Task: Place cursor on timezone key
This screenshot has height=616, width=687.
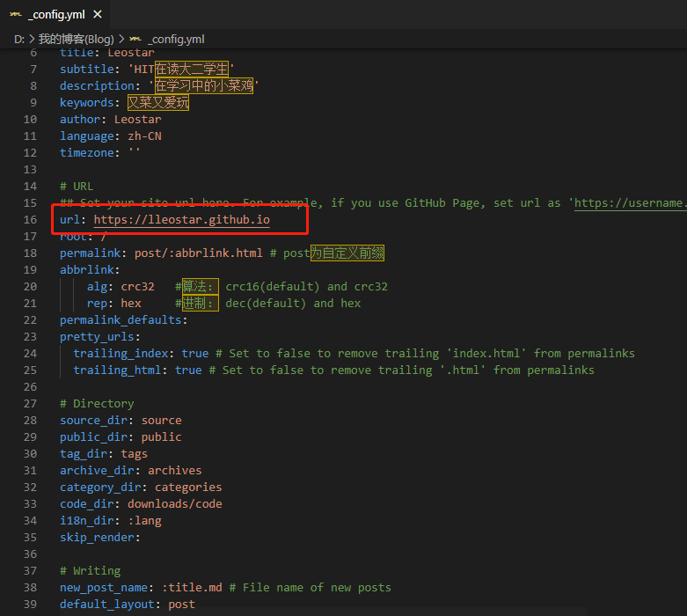Action: pyautogui.click(x=87, y=152)
